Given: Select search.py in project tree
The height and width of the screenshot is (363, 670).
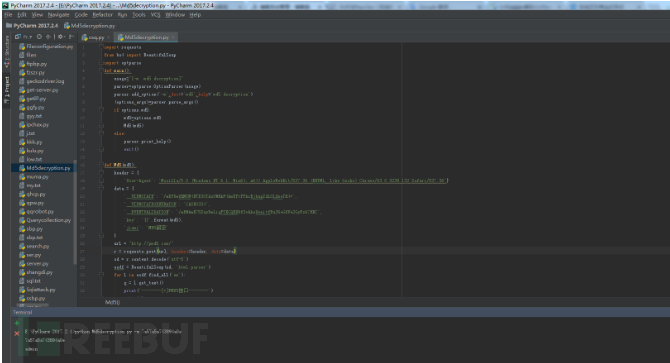Looking at the screenshot, I should click(x=38, y=246).
